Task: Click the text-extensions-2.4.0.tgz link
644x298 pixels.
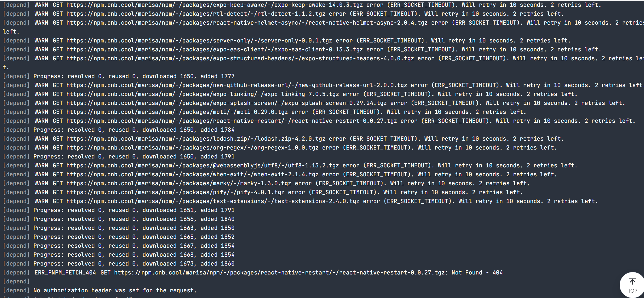Action: (x=213, y=201)
